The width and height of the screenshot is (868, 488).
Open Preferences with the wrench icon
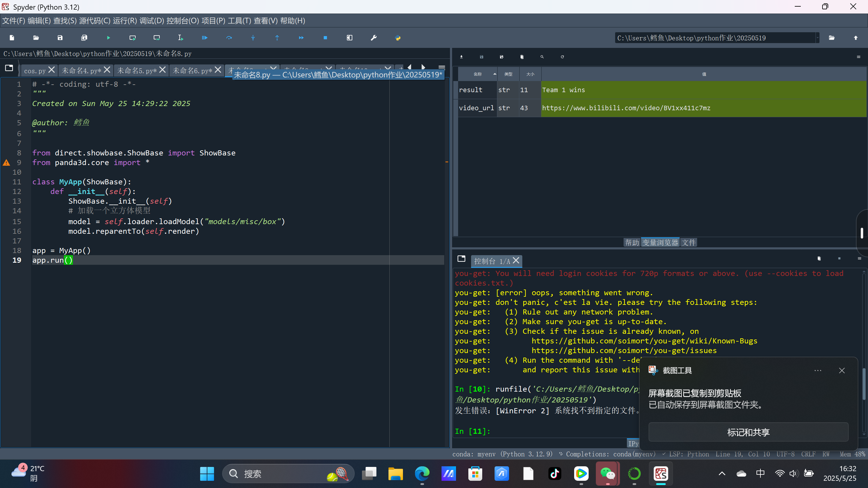pyautogui.click(x=373, y=38)
